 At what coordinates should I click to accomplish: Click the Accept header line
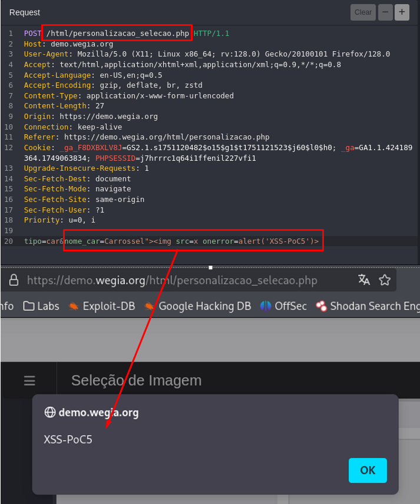(x=183, y=65)
